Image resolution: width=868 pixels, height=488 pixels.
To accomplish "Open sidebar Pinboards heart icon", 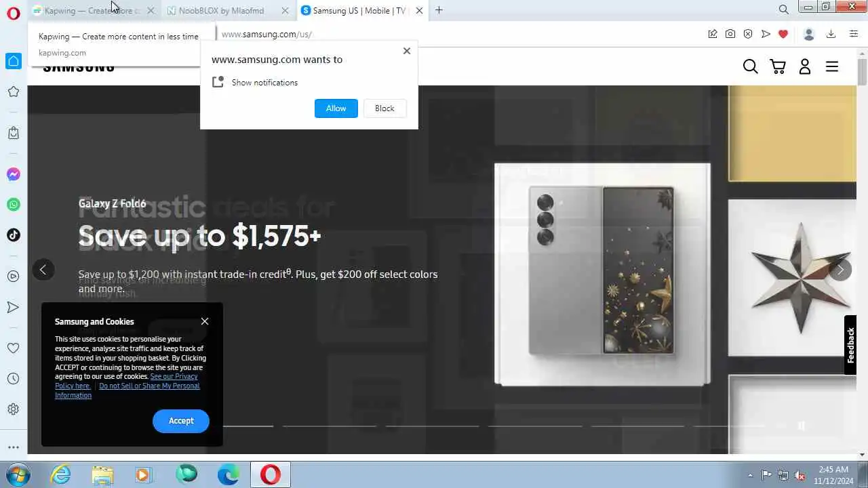I will pos(14,348).
